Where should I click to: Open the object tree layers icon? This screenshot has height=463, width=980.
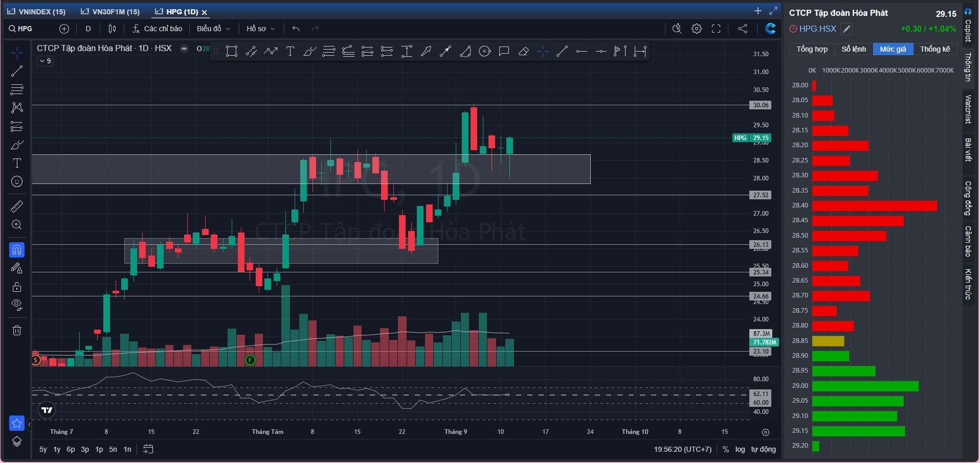(17, 442)
